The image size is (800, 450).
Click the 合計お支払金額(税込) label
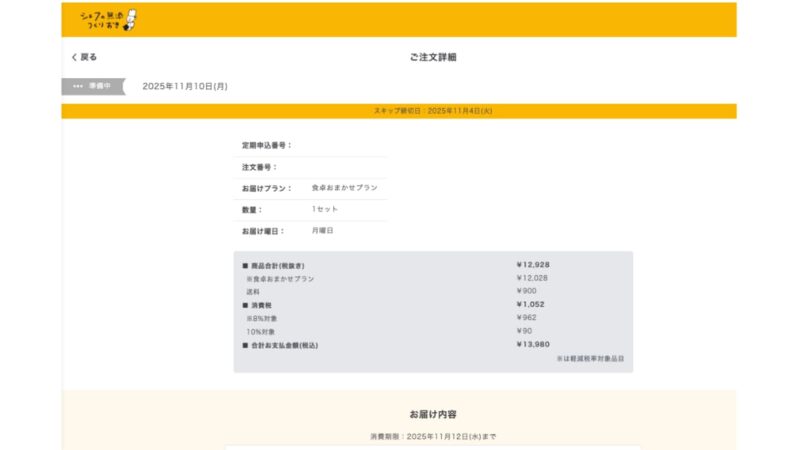[x=280, y=345]
